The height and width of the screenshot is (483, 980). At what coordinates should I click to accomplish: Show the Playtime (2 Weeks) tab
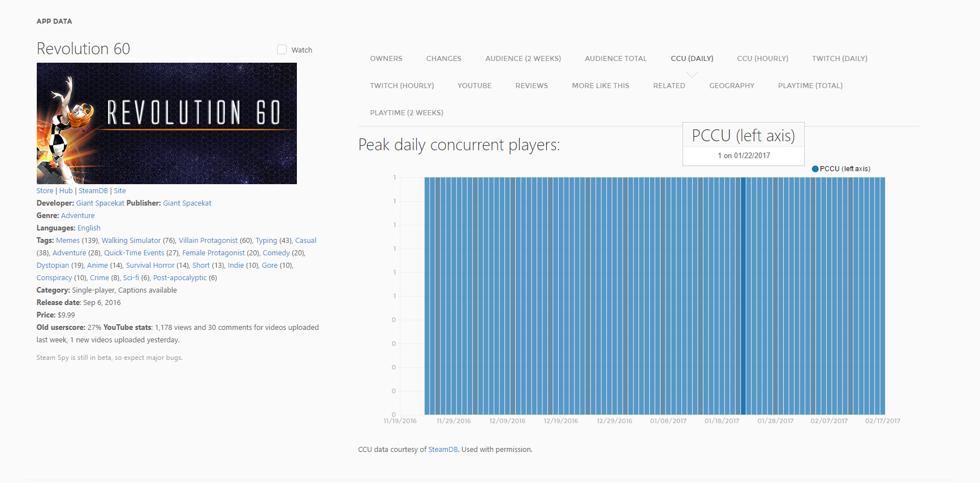pos(407,113)
